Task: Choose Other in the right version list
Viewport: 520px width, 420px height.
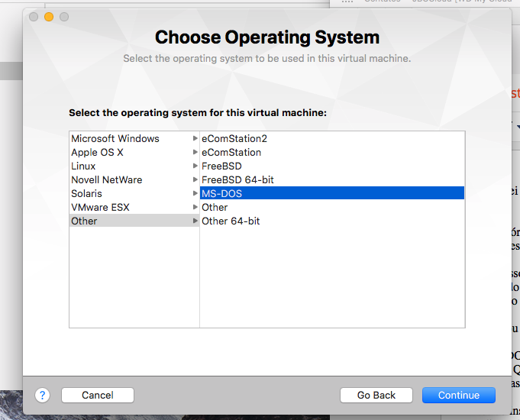Action: [215, 208]
